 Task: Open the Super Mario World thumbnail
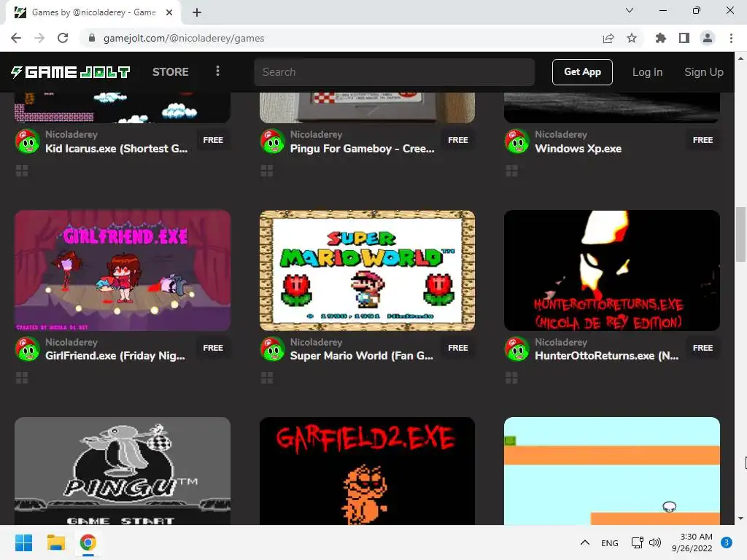(368, 271)
